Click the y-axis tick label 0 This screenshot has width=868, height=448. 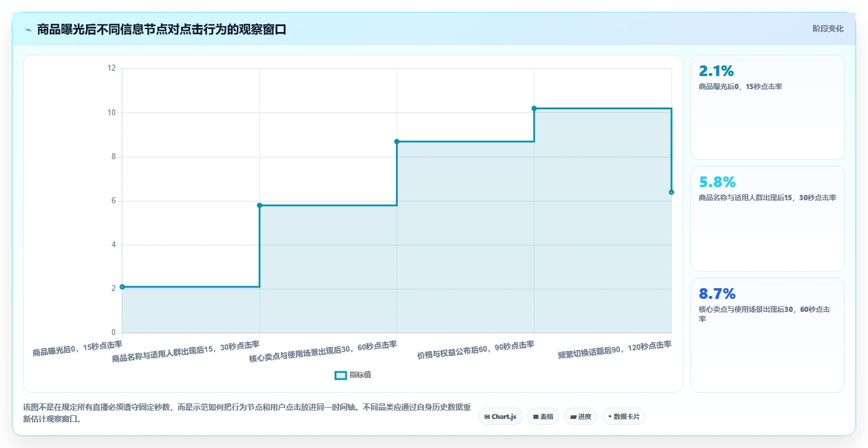(x=113, y=333)
